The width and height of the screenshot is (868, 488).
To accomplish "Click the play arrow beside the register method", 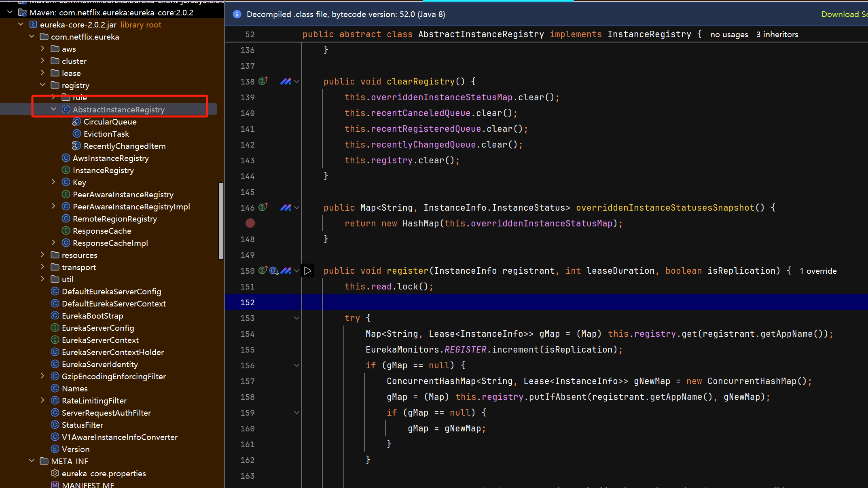I will [x=307, y=270].
